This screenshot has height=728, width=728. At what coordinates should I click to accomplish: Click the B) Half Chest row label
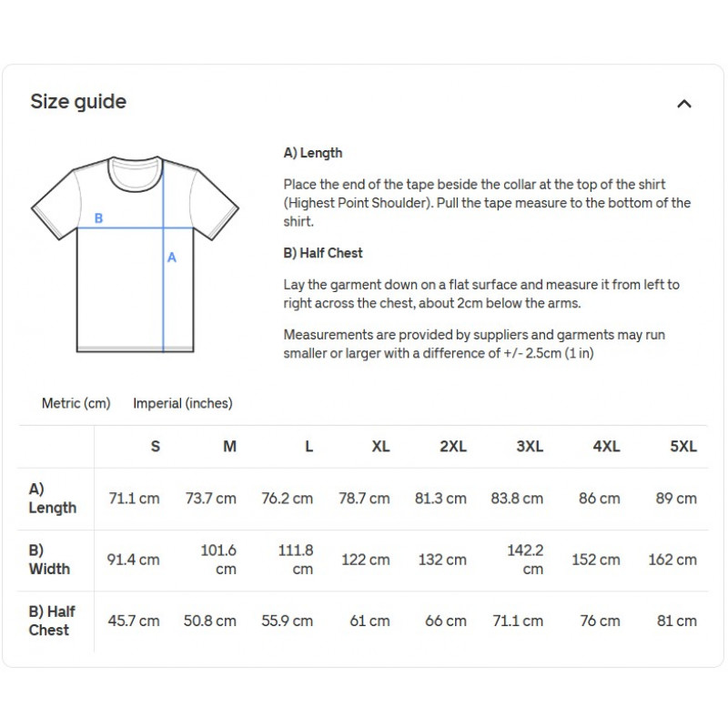coord(52,621)
